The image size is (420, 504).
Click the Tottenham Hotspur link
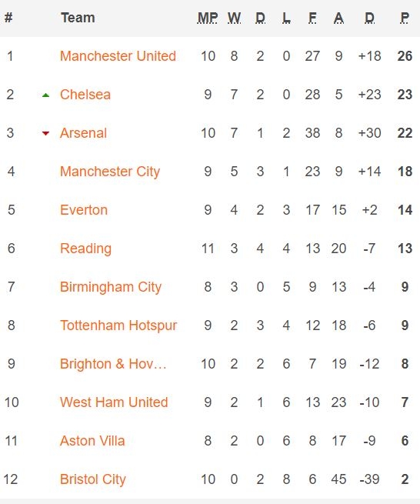coord(118,325)
